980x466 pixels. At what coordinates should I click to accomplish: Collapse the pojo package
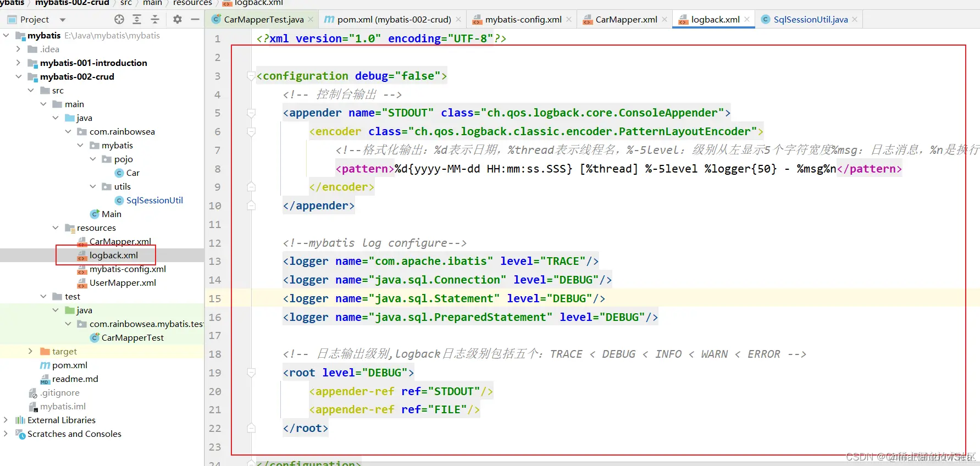pyautogui.click(x=93, y=159)
